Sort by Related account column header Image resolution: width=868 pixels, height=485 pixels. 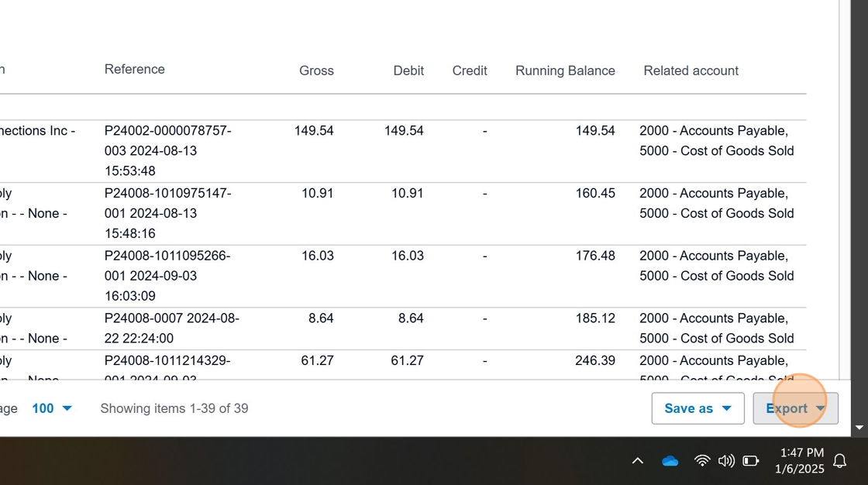691,71
